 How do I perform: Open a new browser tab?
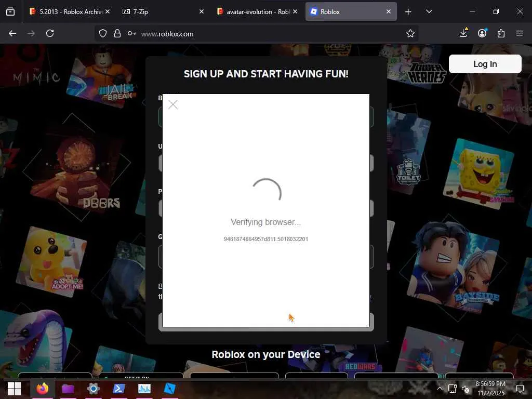408,12
